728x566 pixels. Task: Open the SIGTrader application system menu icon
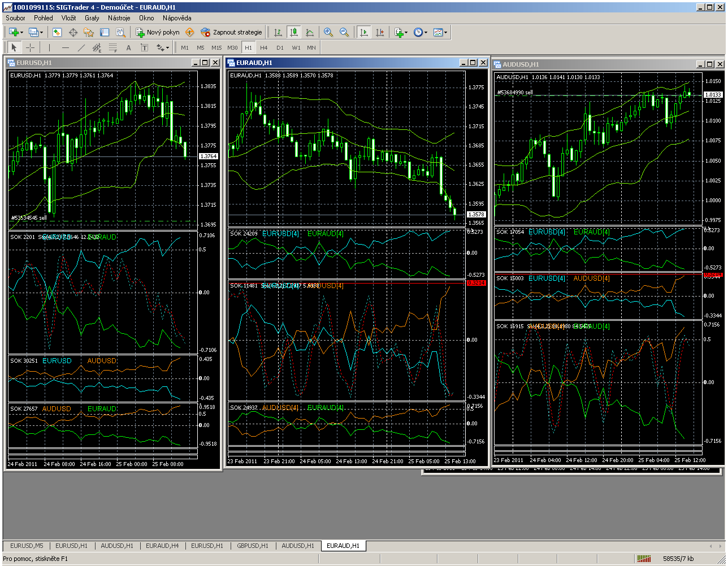(7, 7)
